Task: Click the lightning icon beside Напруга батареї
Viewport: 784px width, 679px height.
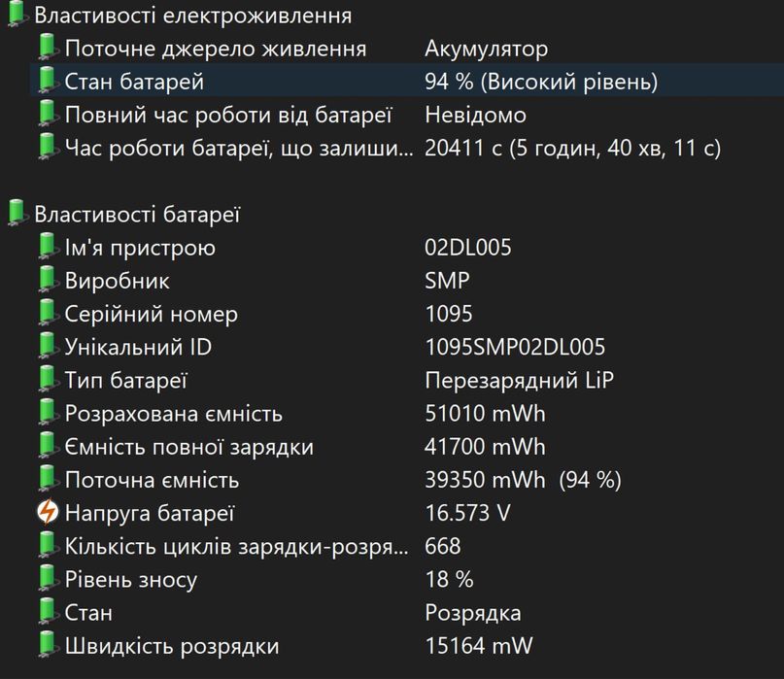Action: tap(48, 513)
